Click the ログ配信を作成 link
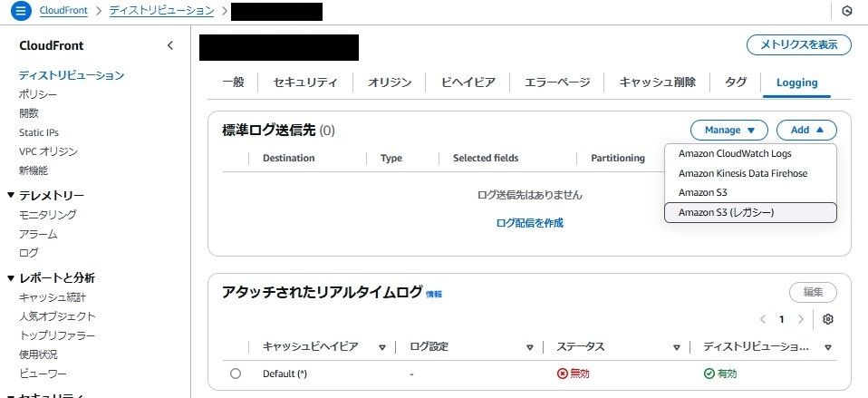The height and width of the screenshot is (398, 868). tap(530, 223)
